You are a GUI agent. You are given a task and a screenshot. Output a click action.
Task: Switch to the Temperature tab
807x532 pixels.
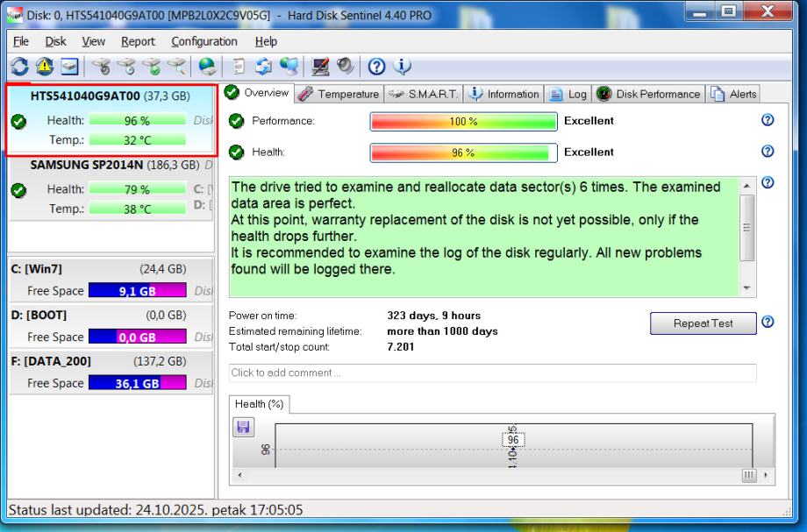[339, 94]
